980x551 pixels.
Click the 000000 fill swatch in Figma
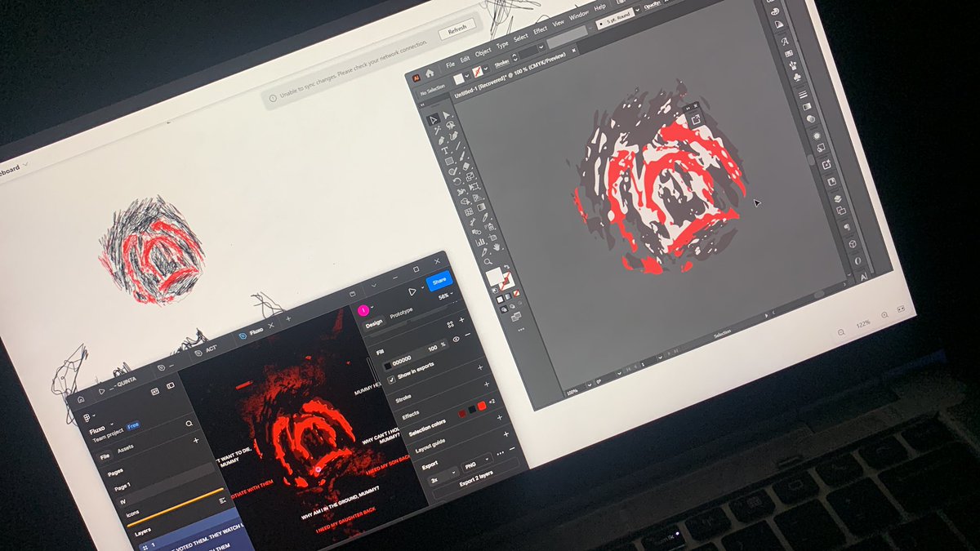(388, 366)
